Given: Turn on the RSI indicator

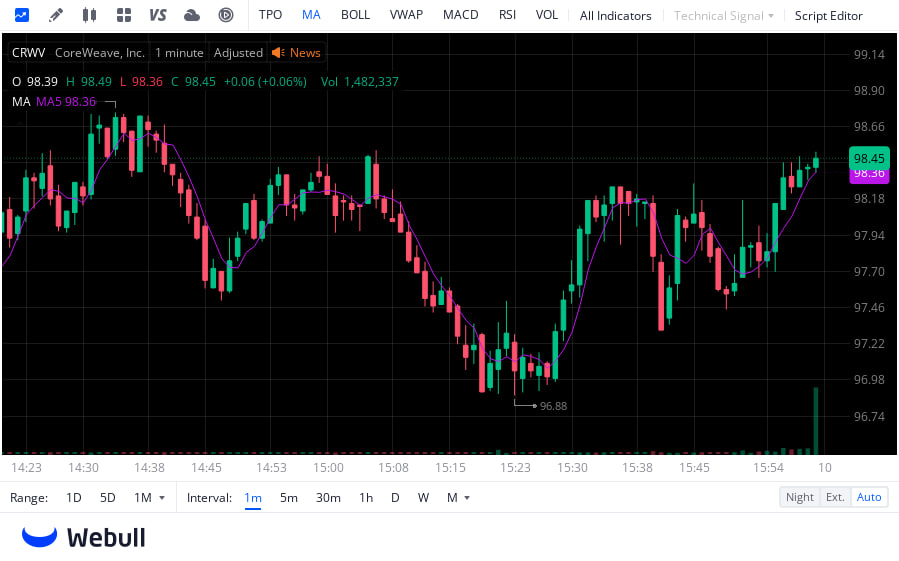Looking at the screenshot, I should pyautogui.click(x=507, y=15).
